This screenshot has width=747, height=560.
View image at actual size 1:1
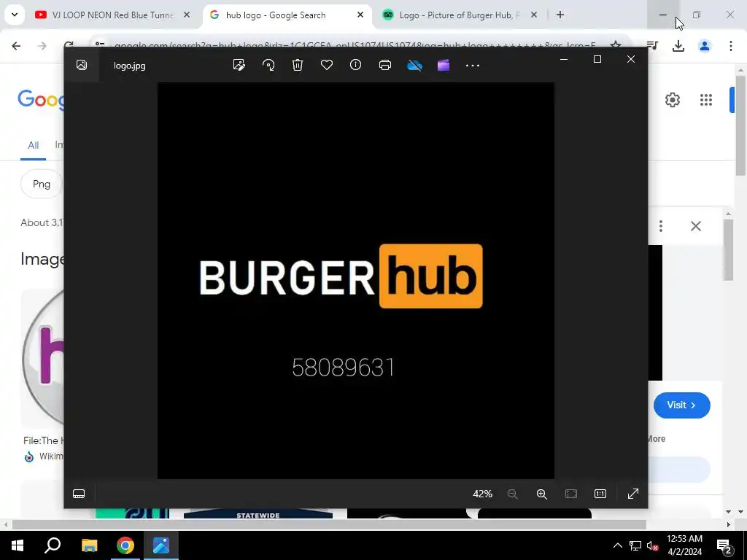(x=600, y=494)
